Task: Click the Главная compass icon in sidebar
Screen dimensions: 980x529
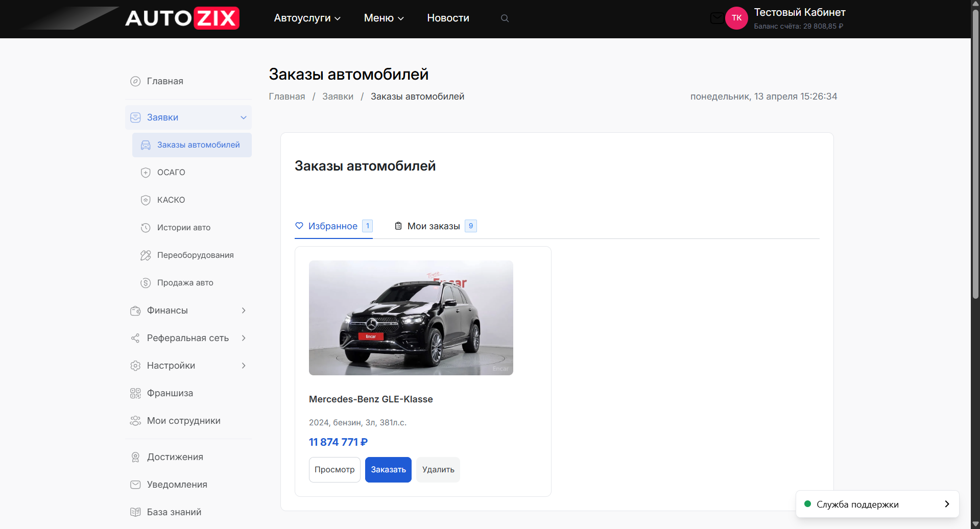Action: click(x=135, y=81)
